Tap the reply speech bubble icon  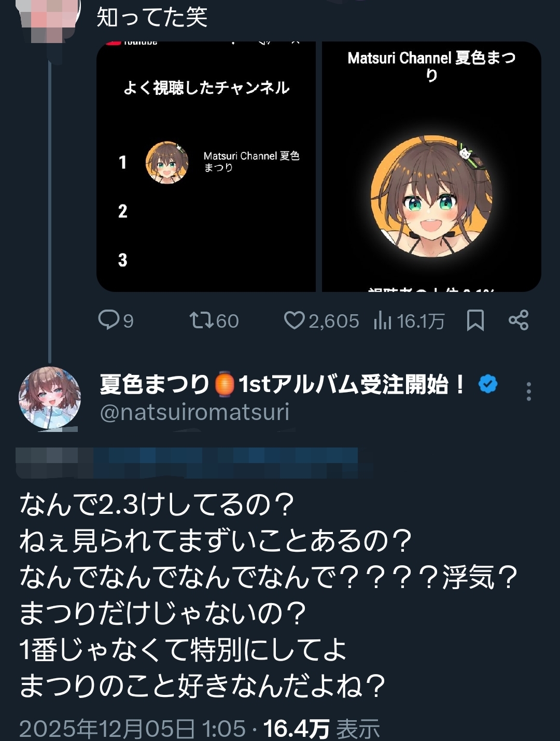[109, 320]
